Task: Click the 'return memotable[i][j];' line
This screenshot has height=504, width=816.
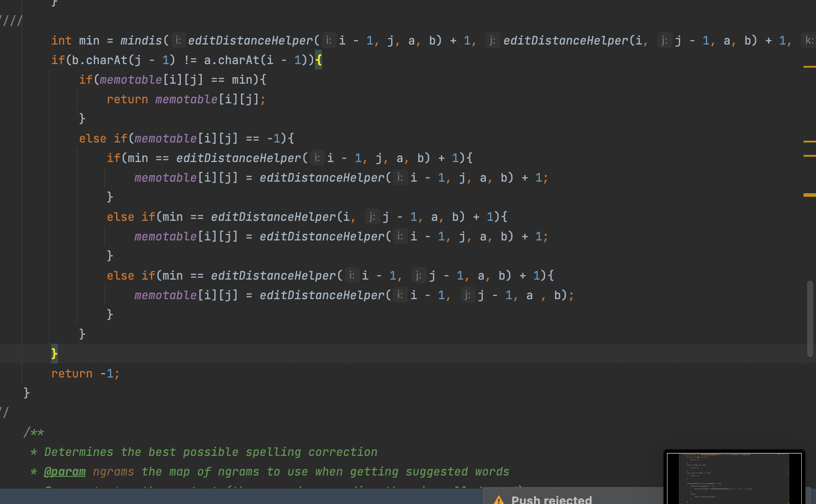Action: [x=186, y=99]
